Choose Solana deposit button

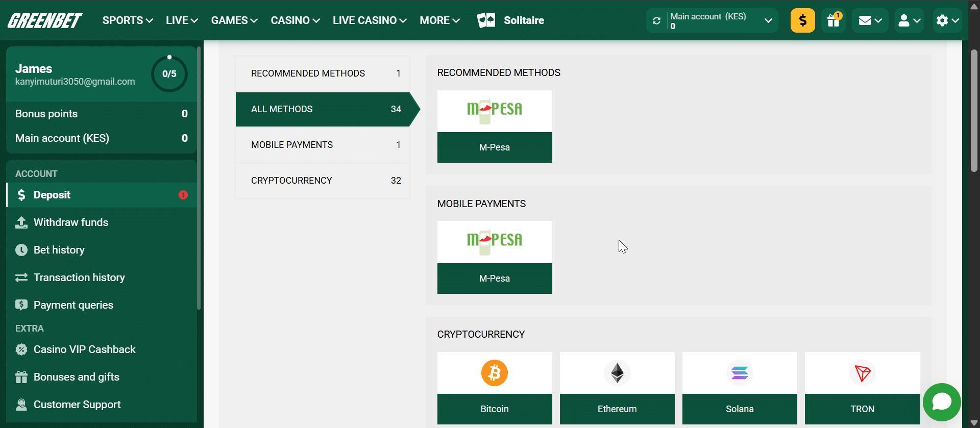[740, 409]
